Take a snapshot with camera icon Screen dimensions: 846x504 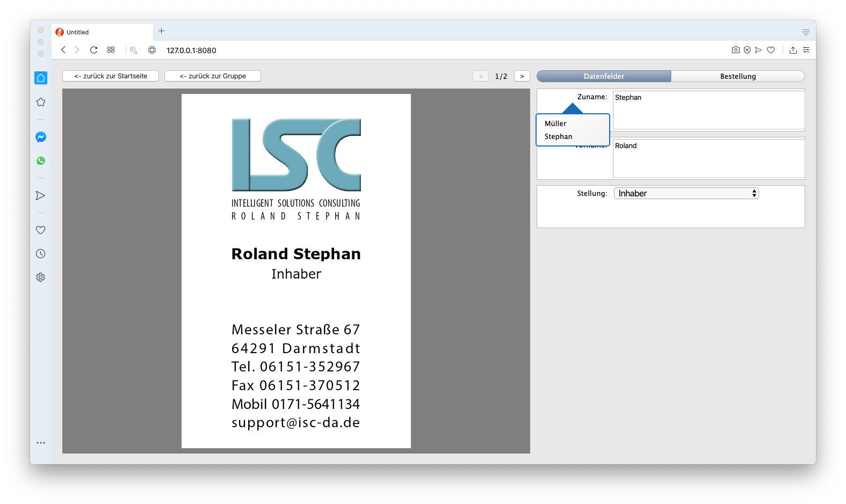pos(736,50)
